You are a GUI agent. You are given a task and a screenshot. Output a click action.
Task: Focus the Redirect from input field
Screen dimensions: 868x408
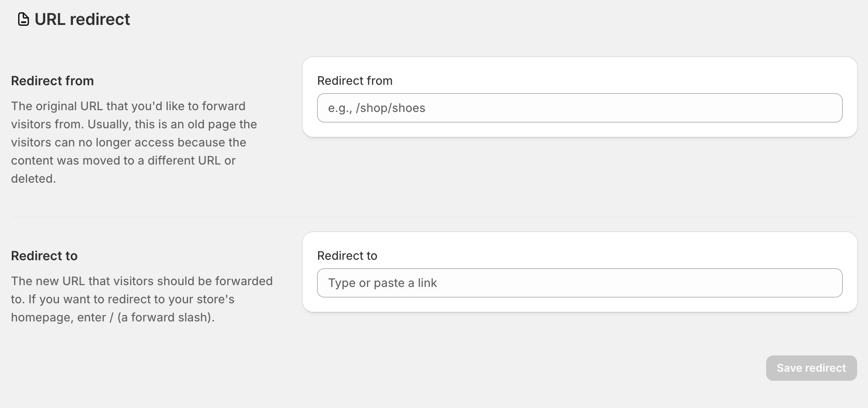pos(579,108)
